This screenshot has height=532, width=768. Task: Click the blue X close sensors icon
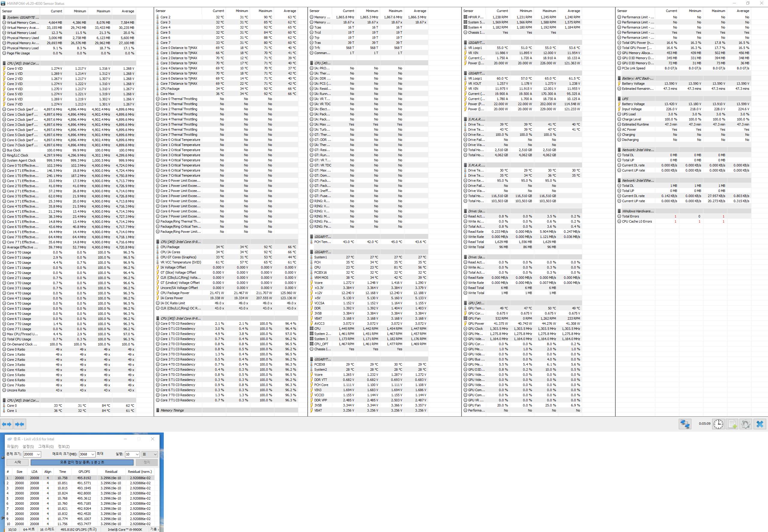pyautogui.click(x=760, y=424)
